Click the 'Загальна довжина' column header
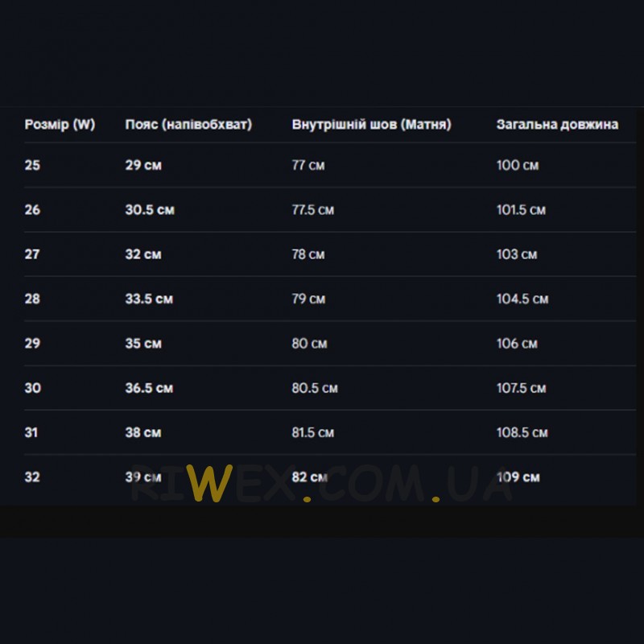The width and height of the screenshot is (644, 644). click(557, 125)
